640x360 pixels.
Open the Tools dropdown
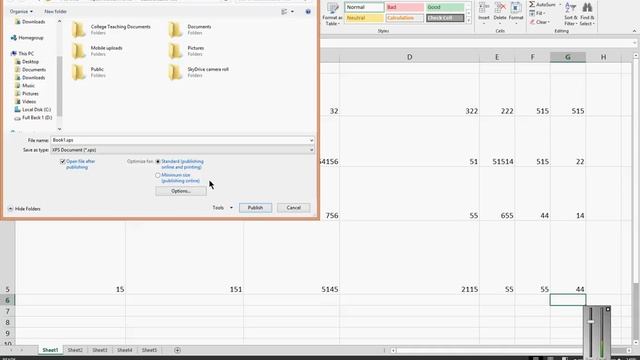pos(222,208)
